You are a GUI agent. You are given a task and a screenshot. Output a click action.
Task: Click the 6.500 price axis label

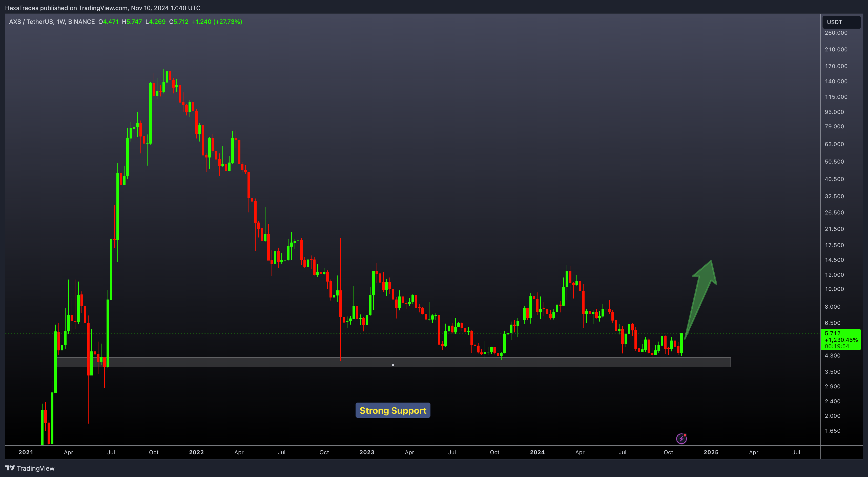833,323
